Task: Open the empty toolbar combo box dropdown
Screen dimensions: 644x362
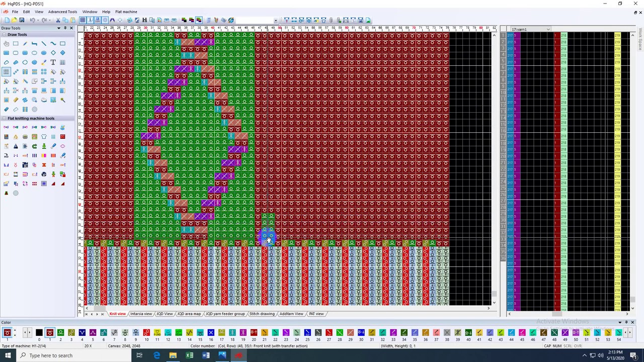Action: 276,21
